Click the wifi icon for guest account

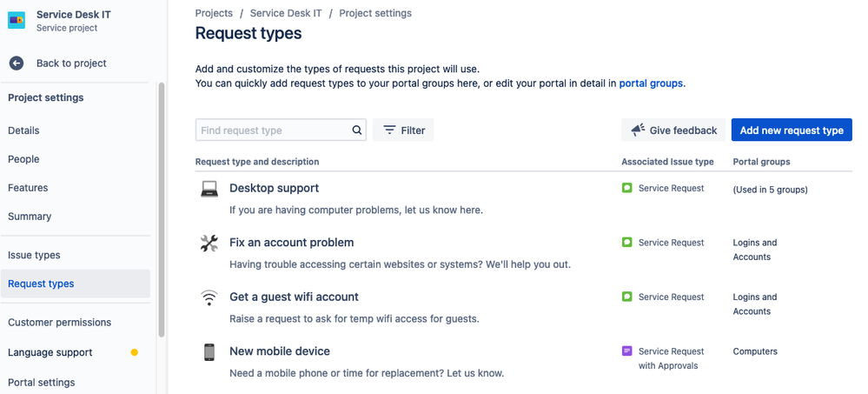(x=209, y=298)
